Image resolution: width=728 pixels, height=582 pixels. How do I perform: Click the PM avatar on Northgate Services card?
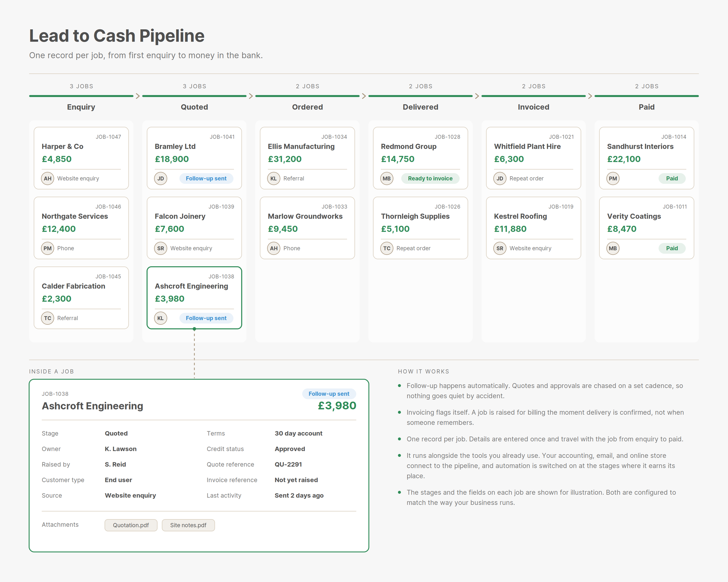[x=47, y=248]
